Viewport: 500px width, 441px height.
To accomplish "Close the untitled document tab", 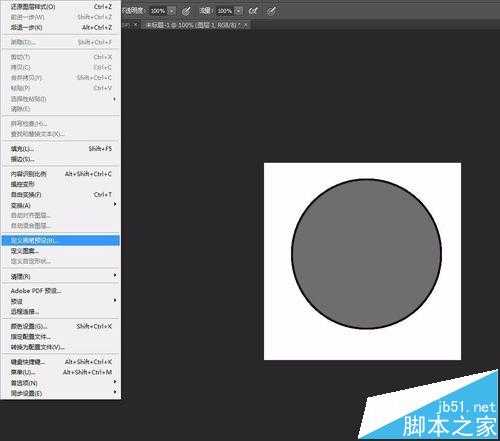I will click(x=246, y=25).
